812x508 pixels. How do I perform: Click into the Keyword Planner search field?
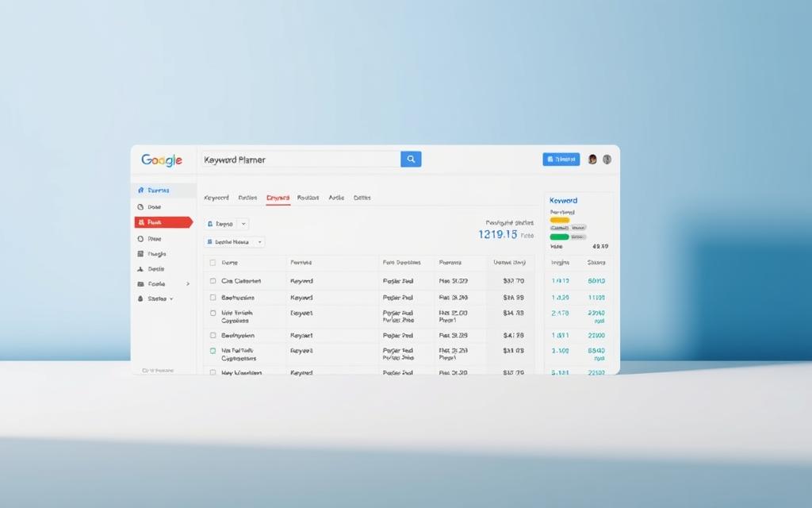[x=300, y=160]
